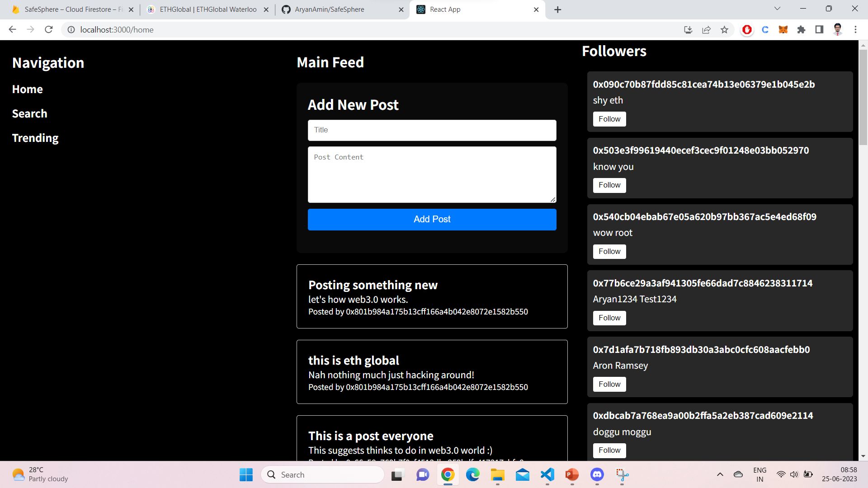Follow user wow root

[609, 251]
